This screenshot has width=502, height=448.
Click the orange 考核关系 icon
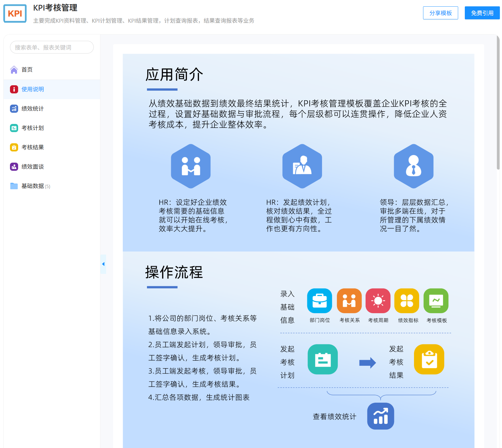tap(349, 301)
